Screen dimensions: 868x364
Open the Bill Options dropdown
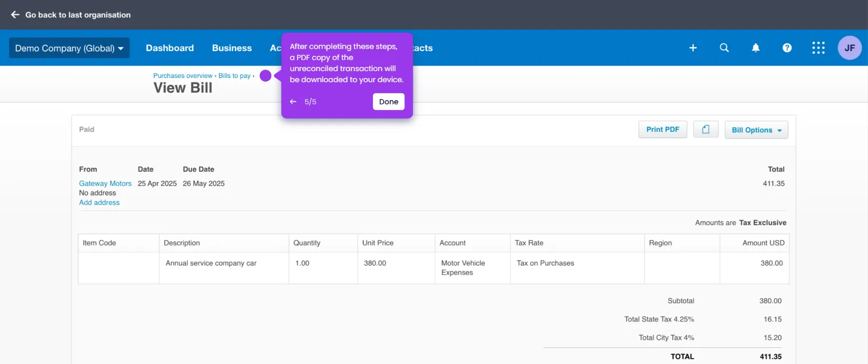(756, 130)
